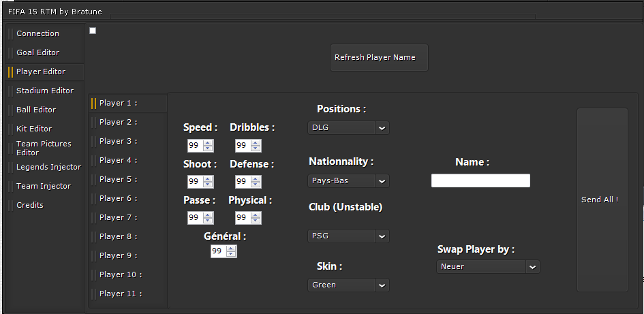Open the Stadium Editor tab
The width and height of the screenshot is (644, 314).
click(44, 91)
